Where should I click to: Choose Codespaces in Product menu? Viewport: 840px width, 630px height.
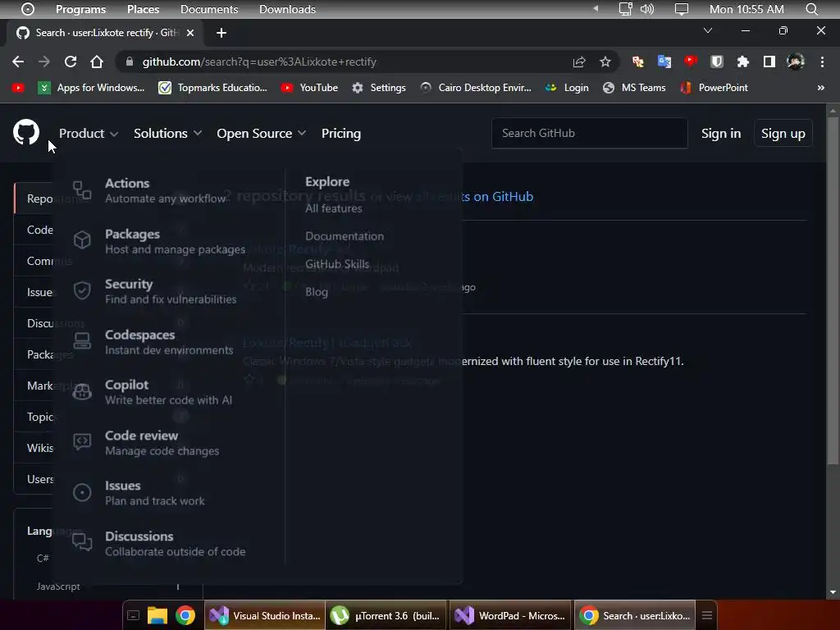tap(169, 342)
